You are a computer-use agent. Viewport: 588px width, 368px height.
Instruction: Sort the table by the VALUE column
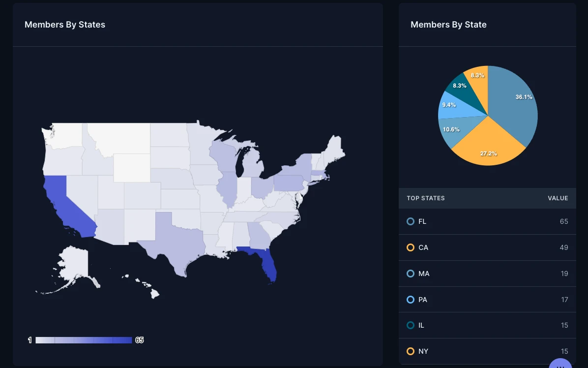pyautogui.click(x=558, y=198)
